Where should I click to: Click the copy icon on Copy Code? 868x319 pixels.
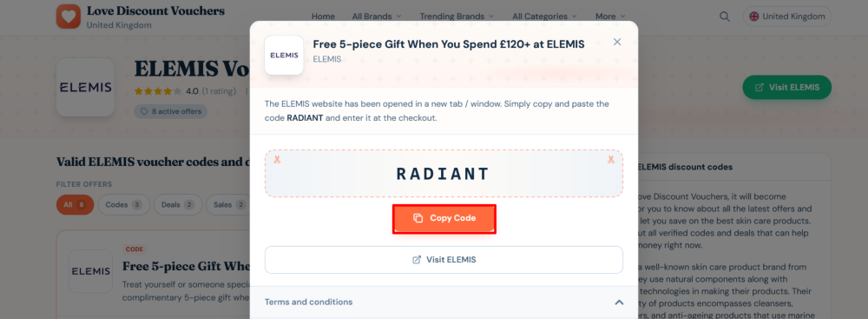418,218
